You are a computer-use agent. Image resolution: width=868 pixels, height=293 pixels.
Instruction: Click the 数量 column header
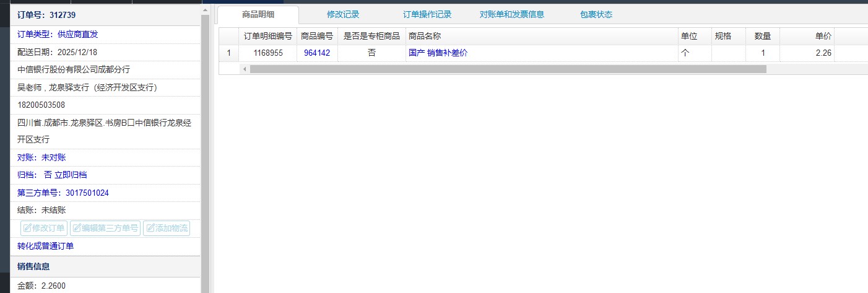click(762, 37)
